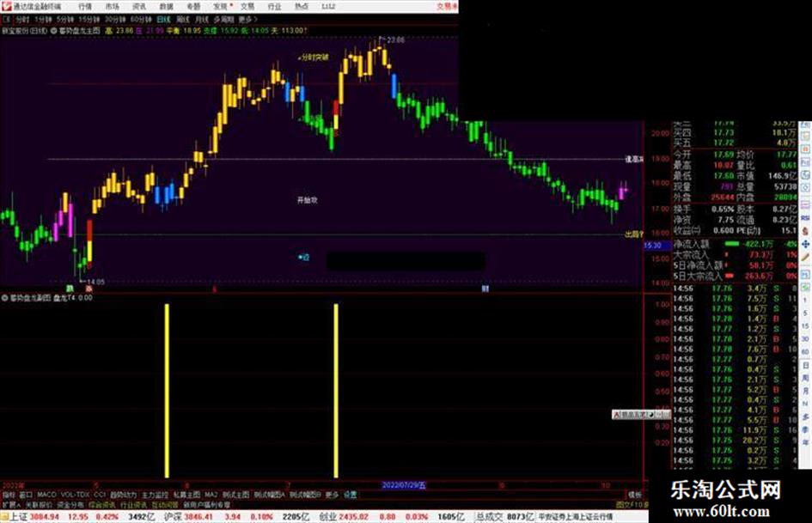Select the MACD indicator tab
This screenshot has width=812, height=523.
click(46, 496)
